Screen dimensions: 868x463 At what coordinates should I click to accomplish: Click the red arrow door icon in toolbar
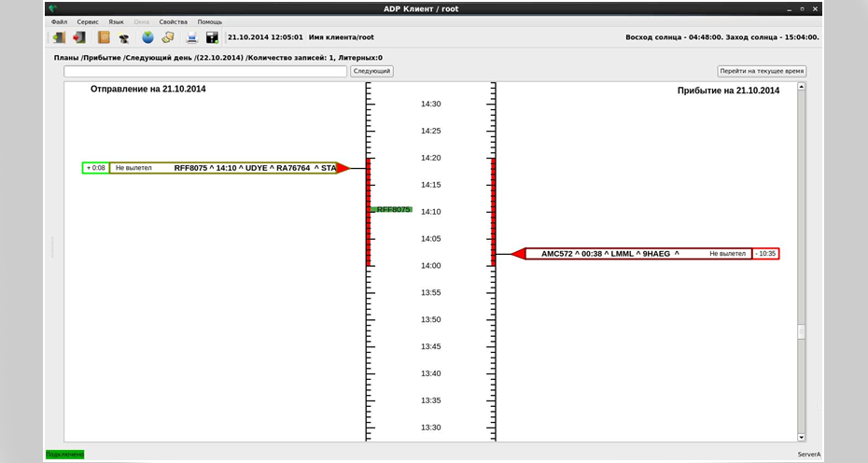click(x=78, y=37)
